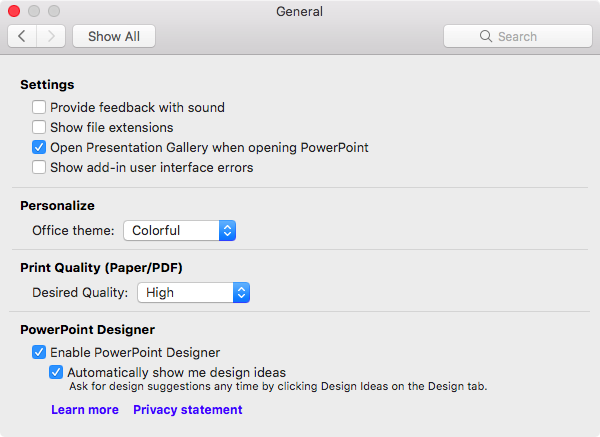This screenshot has height=437, width=600.
Task: Disable the Enable PowerPoint Designer checkbox
Action: coord(39,352)
